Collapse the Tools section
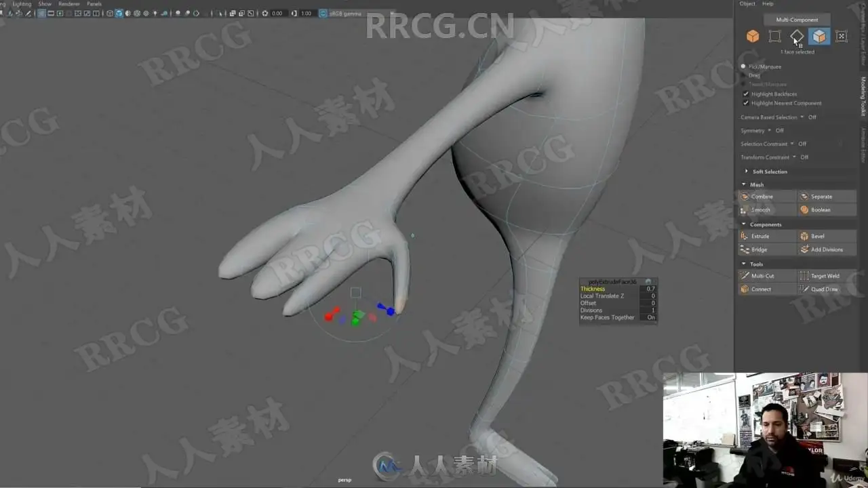Image resolution: width=868 pixels, height=488 pixels. coord(744,264)
